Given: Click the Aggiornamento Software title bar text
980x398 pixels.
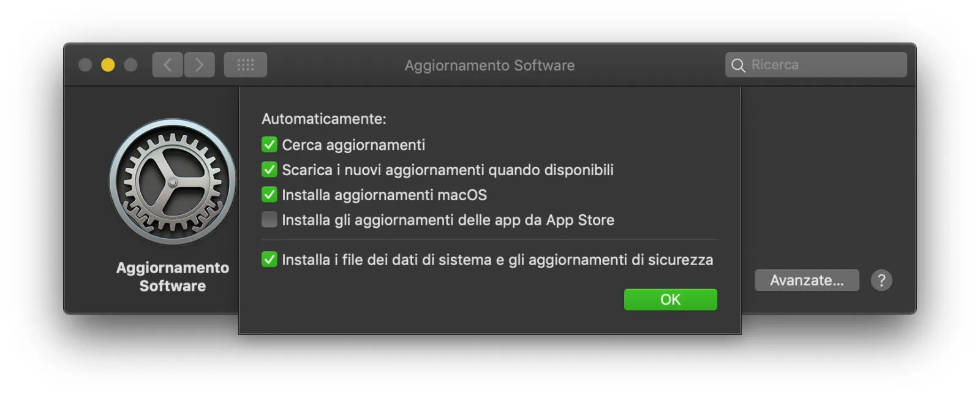Looking at the screenshot, I should pos(489,65).
